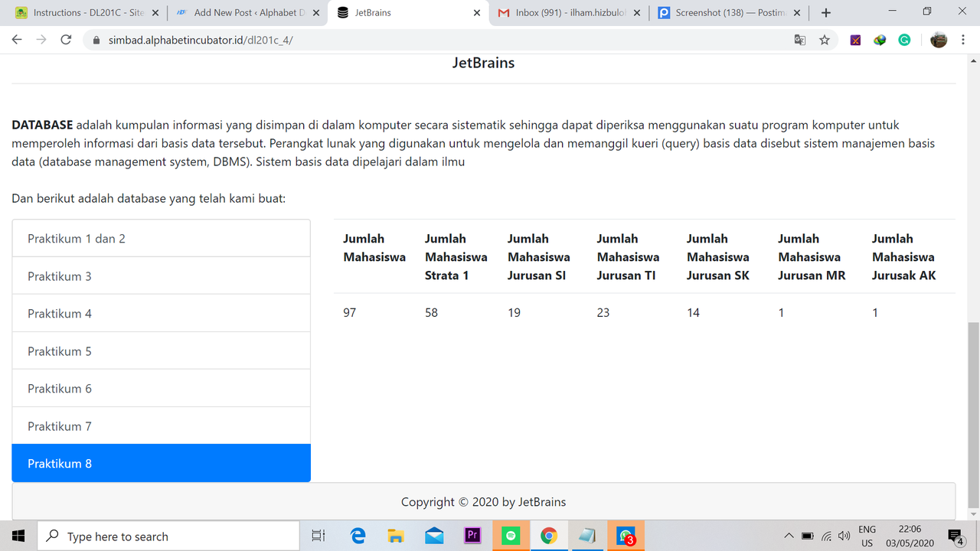
Task: Close the Instructions - DL201C tab
Action: click(x=156, y=13)
